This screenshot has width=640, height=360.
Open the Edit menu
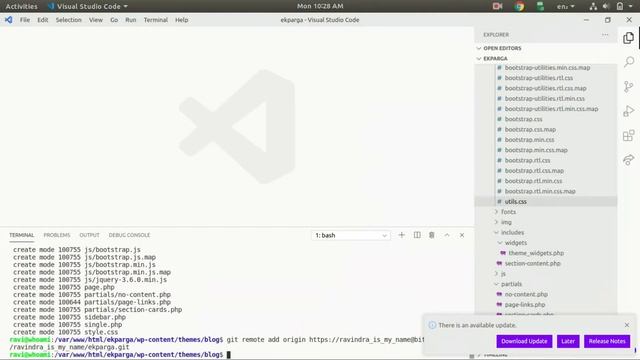43,20
